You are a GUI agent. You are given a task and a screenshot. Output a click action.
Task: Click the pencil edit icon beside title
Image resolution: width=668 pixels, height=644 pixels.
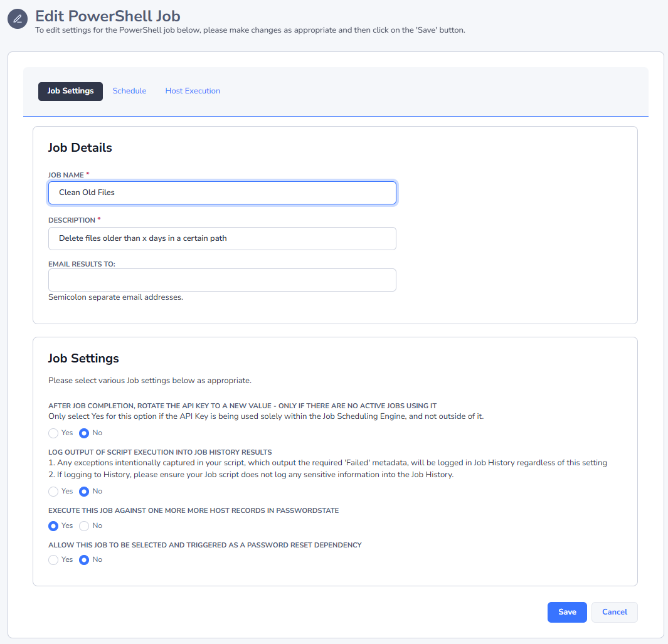[x=18, y=19]
